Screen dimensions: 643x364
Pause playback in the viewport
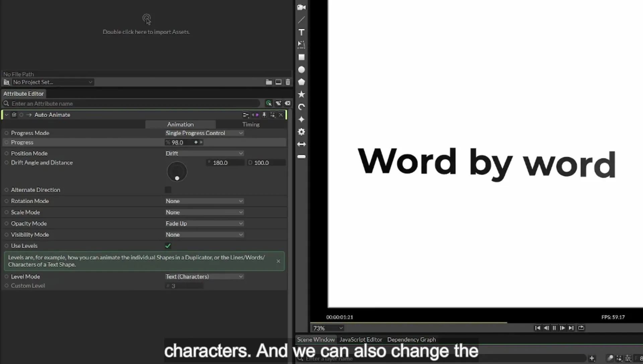coord(554,328)
